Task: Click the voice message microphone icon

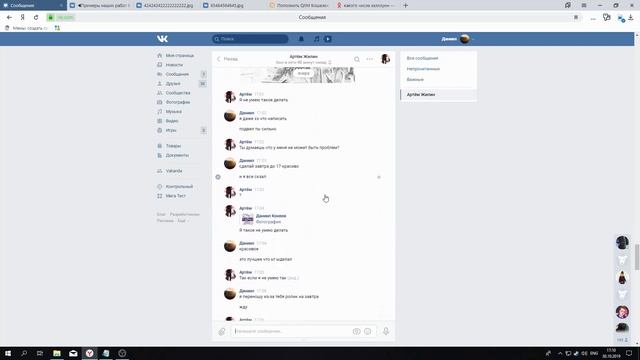Action: (386, 331)
